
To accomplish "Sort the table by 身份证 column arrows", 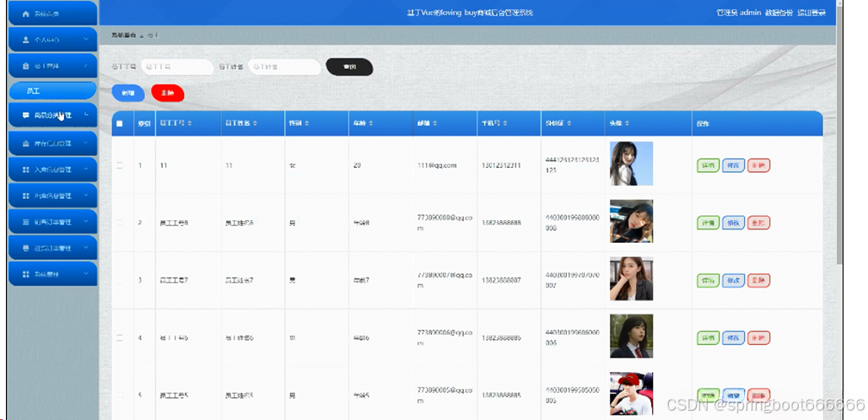I will click(x=569, y=124).
